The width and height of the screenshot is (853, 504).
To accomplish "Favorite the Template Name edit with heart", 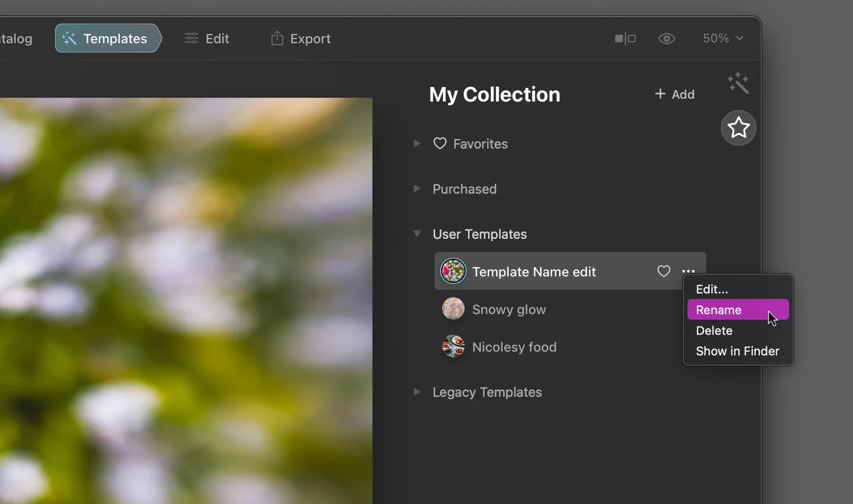I will click(663, 272).
